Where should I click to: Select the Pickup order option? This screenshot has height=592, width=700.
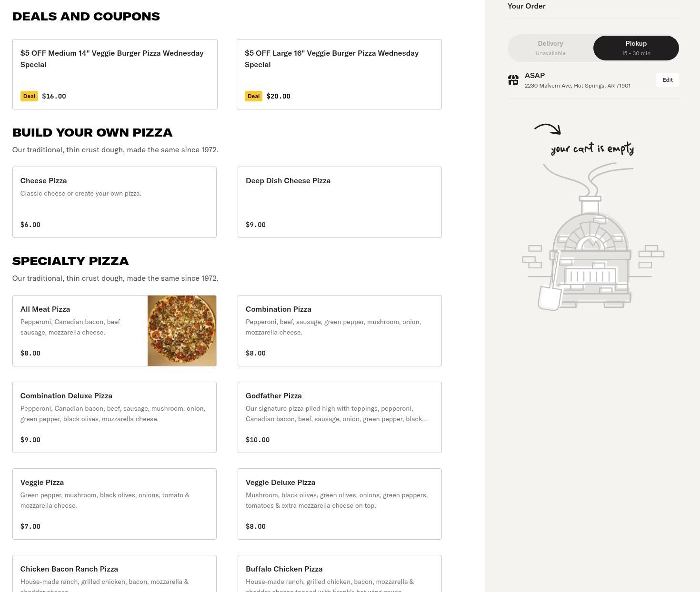(x=636, y=48)
